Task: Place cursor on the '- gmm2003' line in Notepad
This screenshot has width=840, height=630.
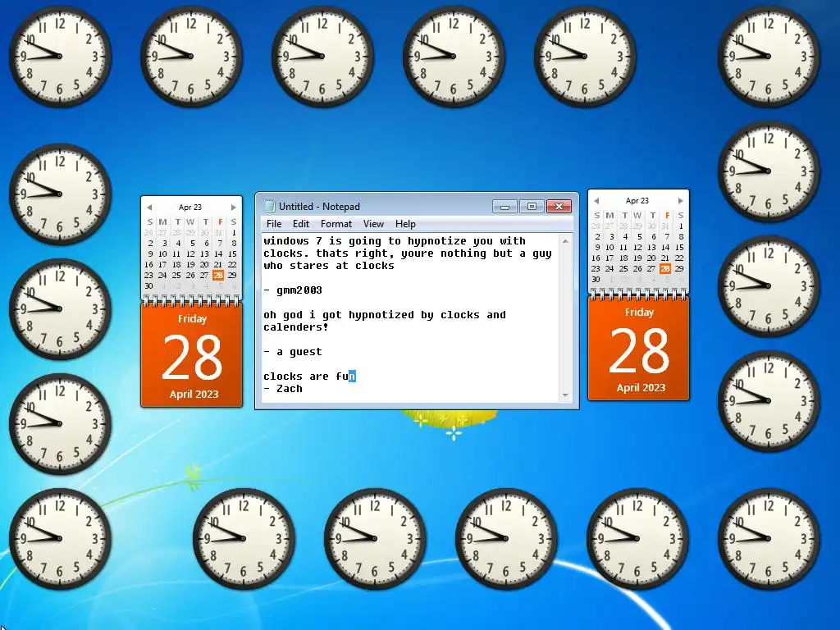Action: pos(293,290)
